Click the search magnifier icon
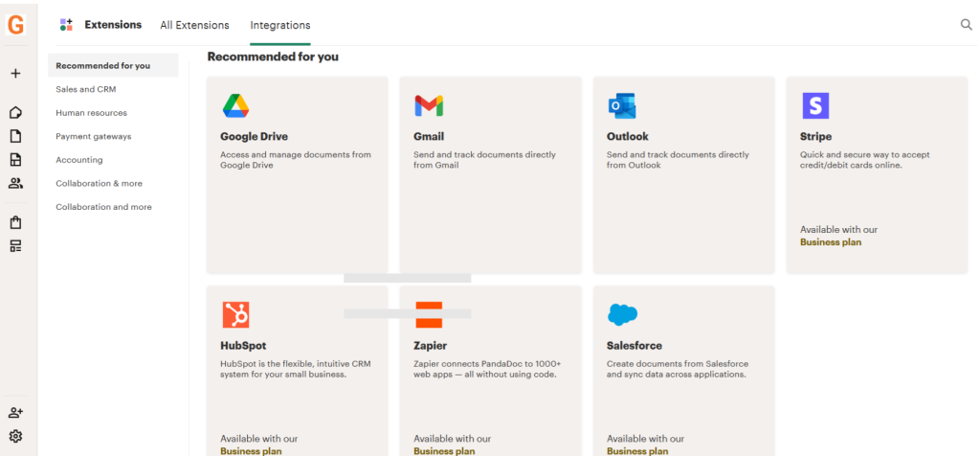 (x=966, y=24)
